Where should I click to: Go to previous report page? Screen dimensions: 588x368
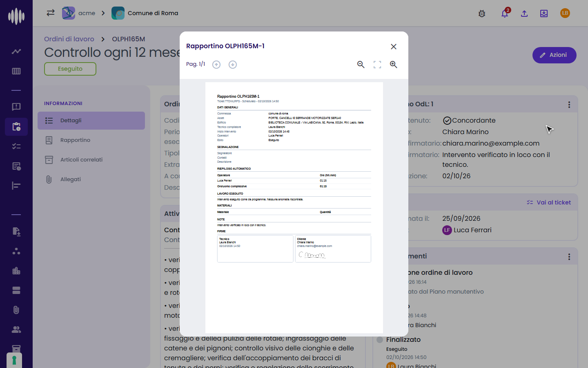tap(216, 65)
